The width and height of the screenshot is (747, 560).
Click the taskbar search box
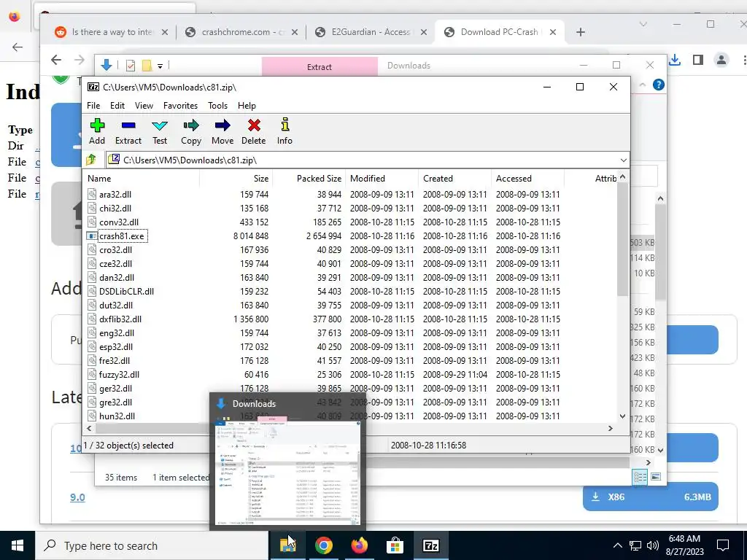click(x=152, y=545)
